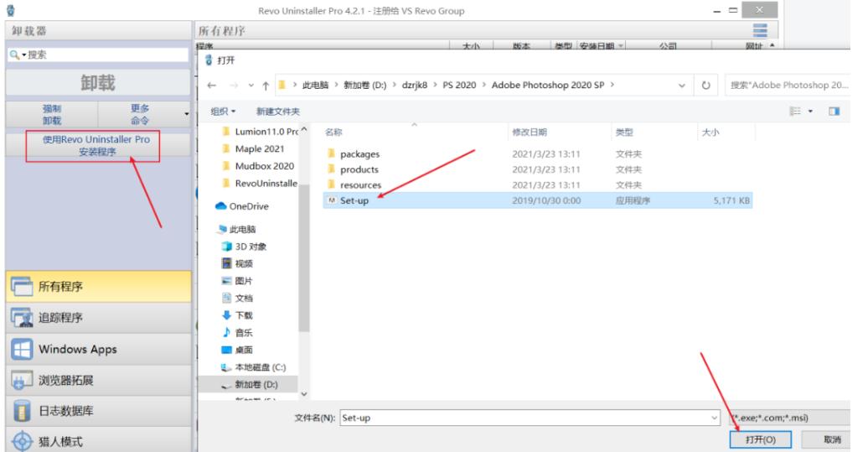This screenshot has width=868, height=452.
Task: Select the Set-up application file
Action: tap(537, 200)
